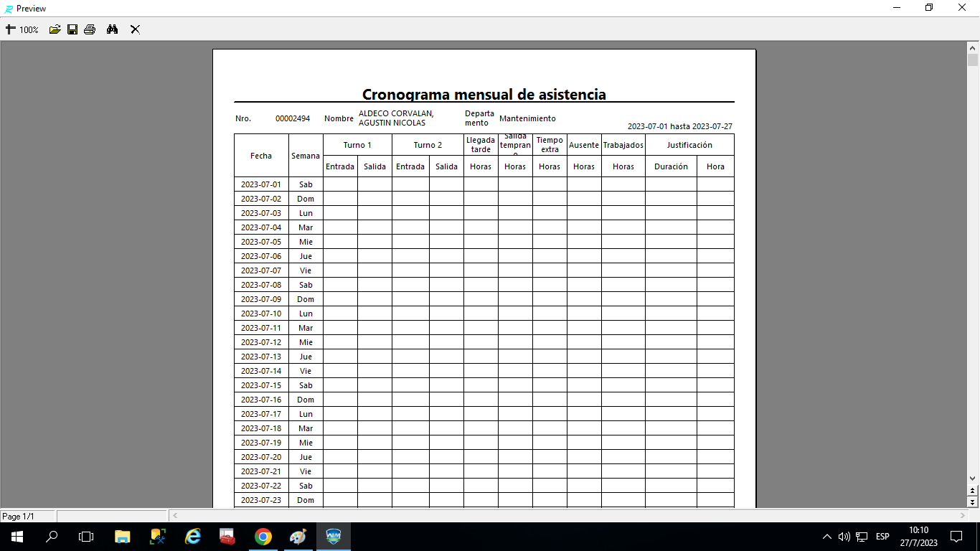
Task: Click the date cell 2023-07-09
Action: (x=261, y=299)
